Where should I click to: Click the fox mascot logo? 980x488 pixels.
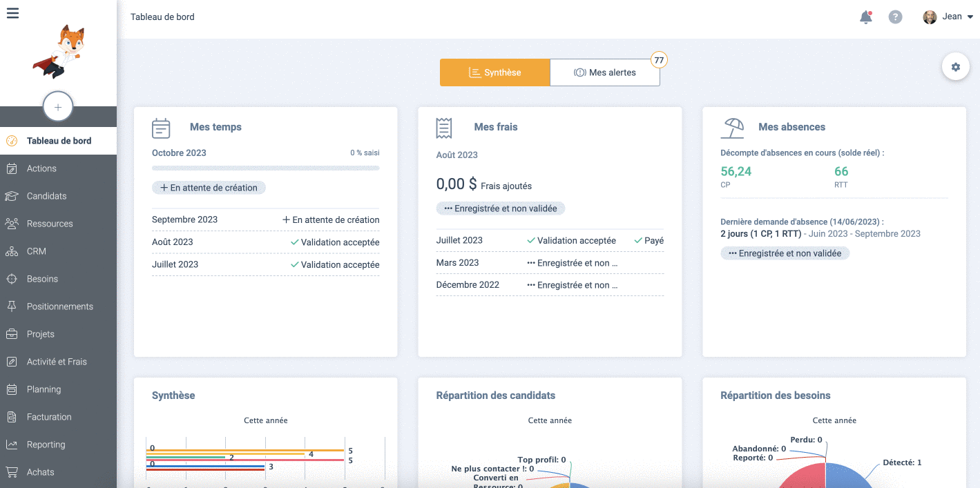[x=58, y=52]
